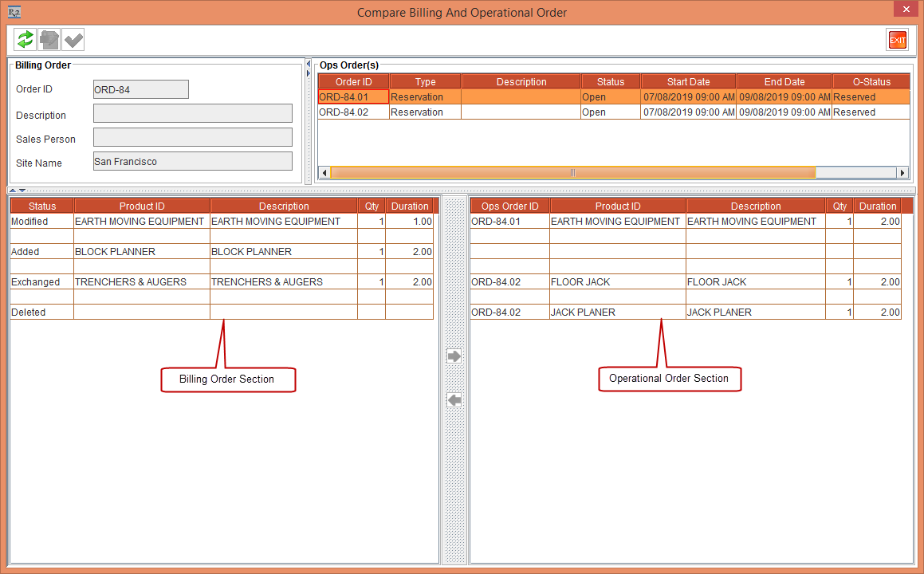Click the Description input field

[191, 113]
